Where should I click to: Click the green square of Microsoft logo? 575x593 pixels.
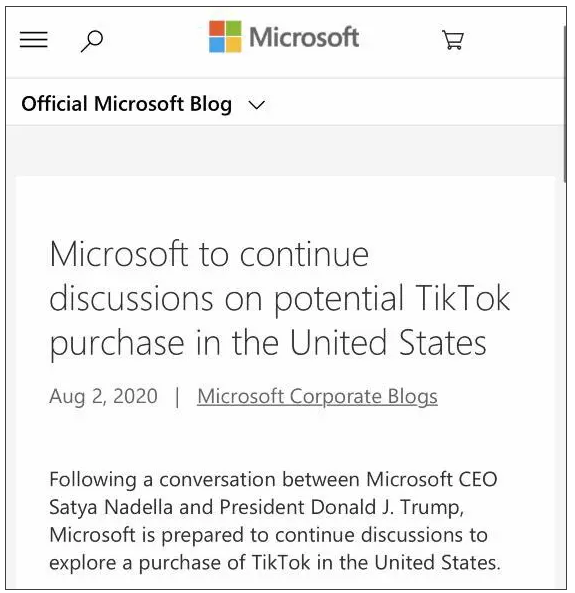click(233, 28)
